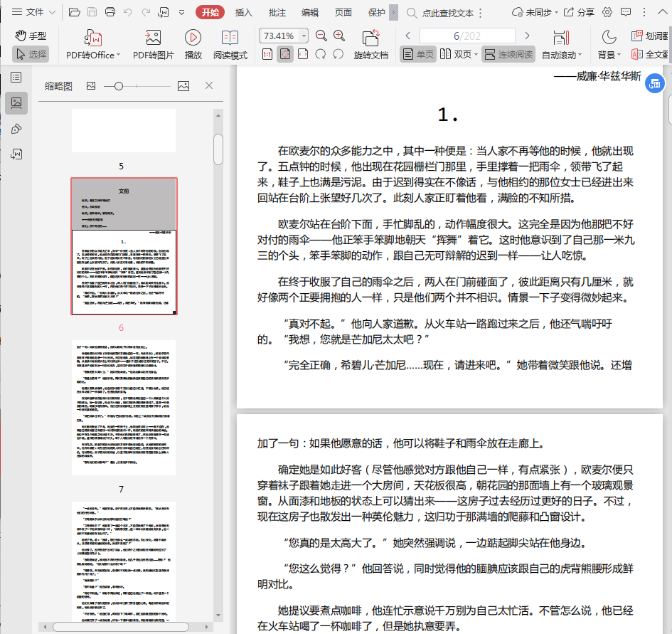
Task: Switch to the 页面 tab
Action: tap(343, 12)
